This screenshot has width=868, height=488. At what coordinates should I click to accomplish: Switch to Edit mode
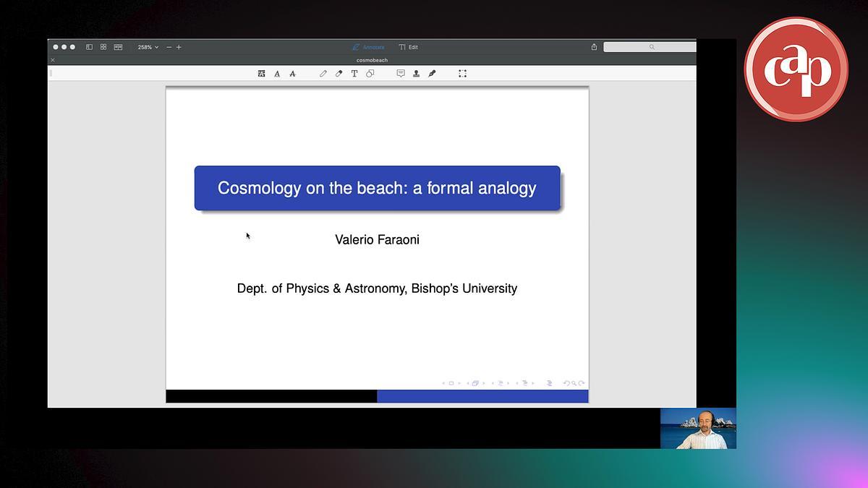(409, 47)
